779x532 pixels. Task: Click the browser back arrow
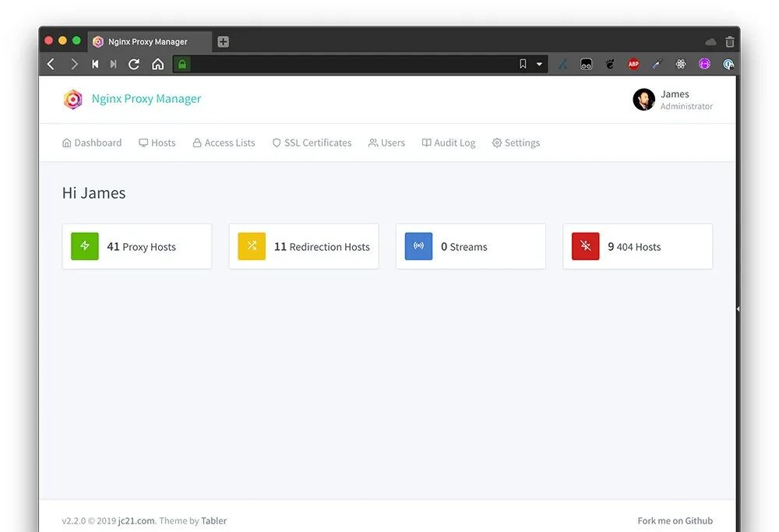pyautogui.click(x=51, y=64)
